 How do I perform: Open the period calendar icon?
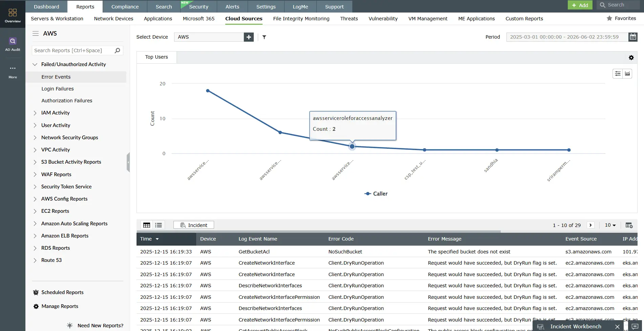pos(633,37)
